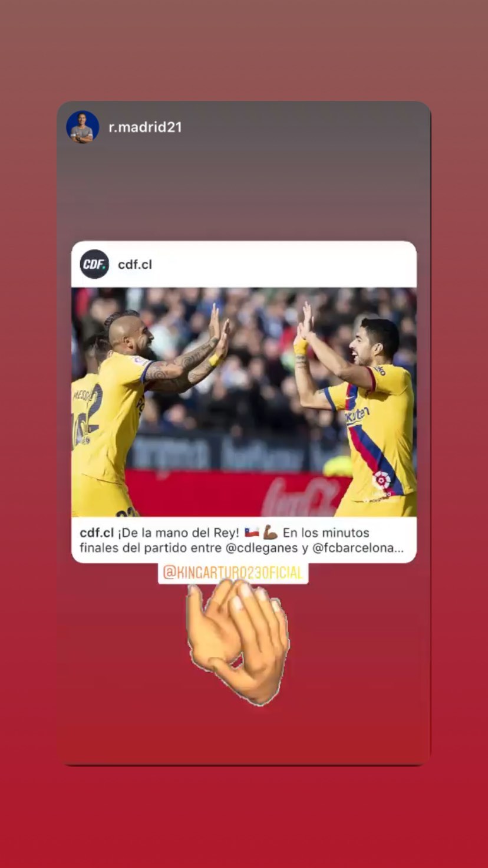Open the r.madrid21 profile avatar

coord(83,127)
